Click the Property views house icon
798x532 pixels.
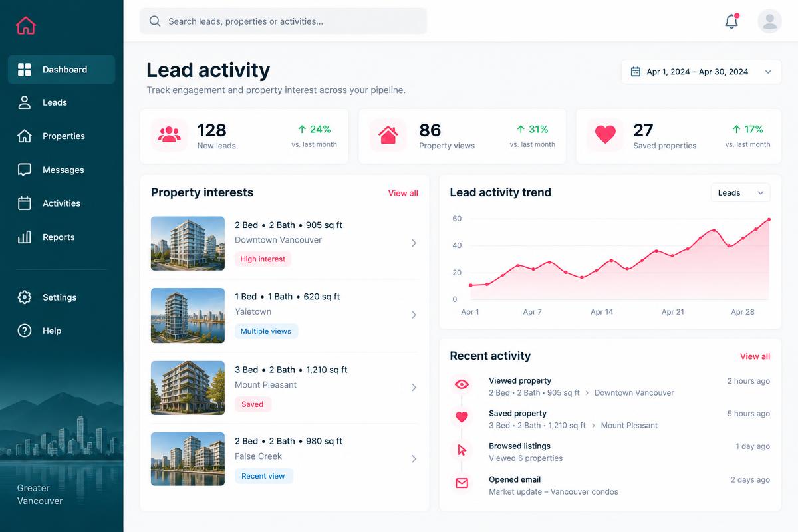(x=388, y=135)
